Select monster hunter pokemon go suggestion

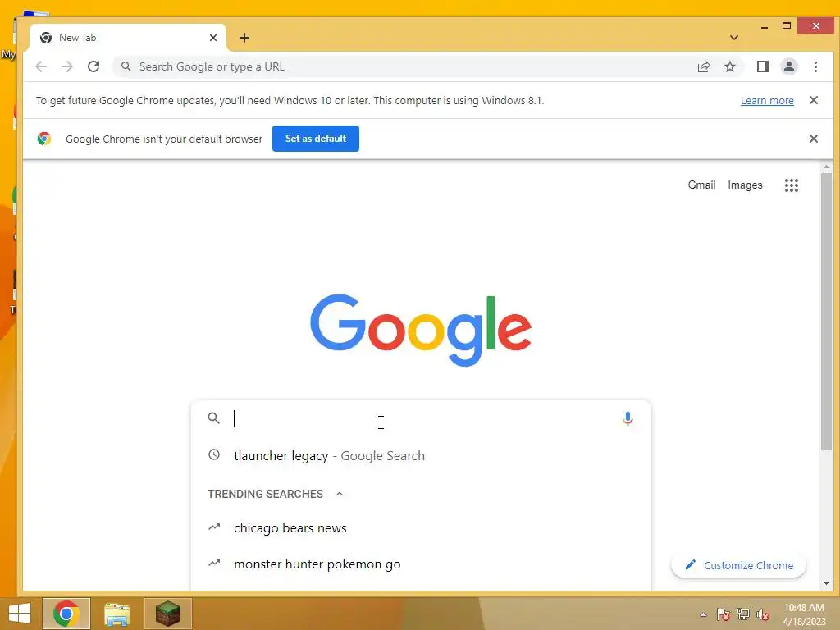[421, 564]
